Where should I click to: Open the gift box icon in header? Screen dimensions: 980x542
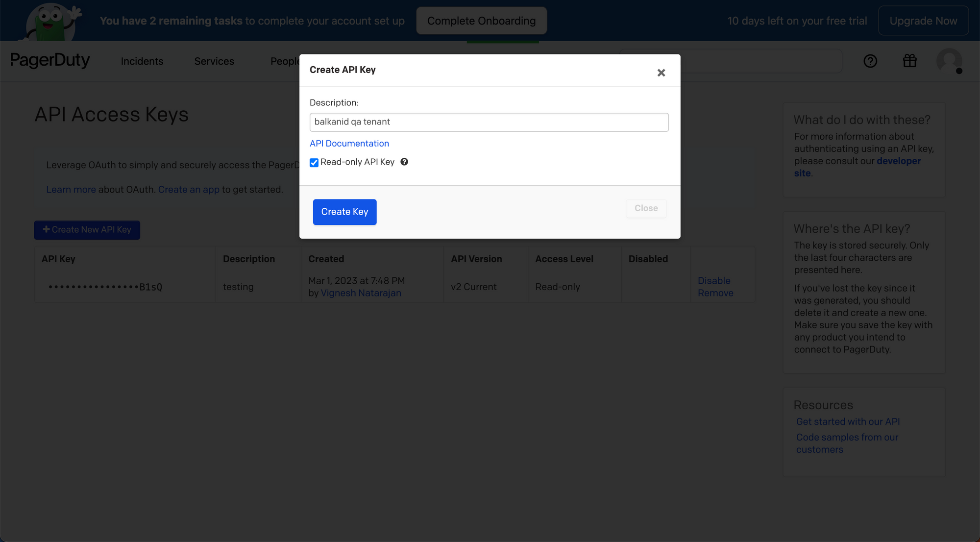tap(910, 61)
